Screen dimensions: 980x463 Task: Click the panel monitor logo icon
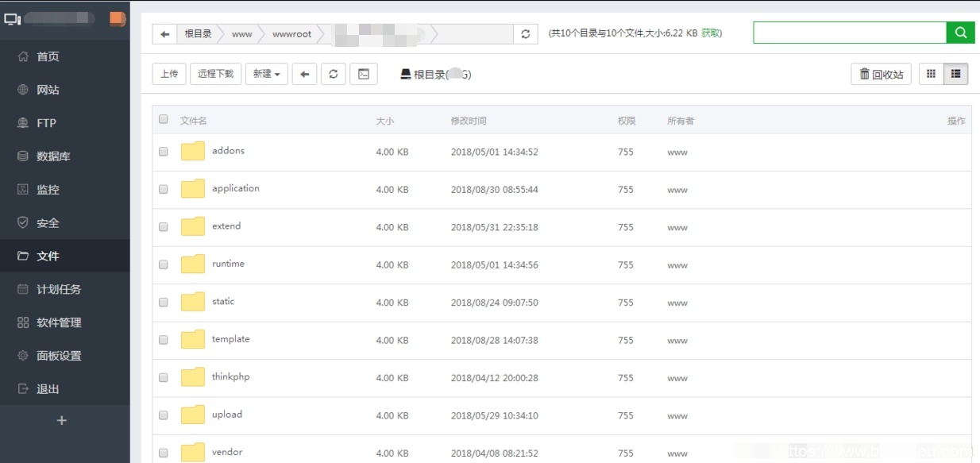[x=12, y=18]
